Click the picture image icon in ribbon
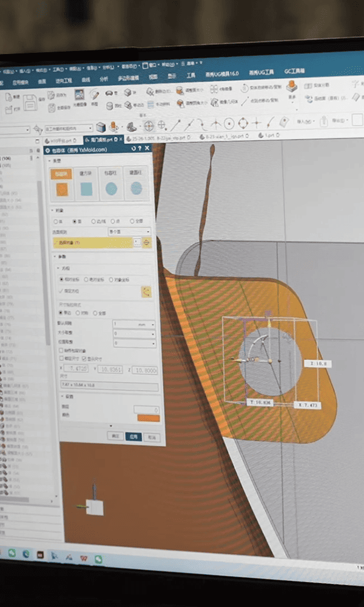364x607 pixels. tap(79, 94)
